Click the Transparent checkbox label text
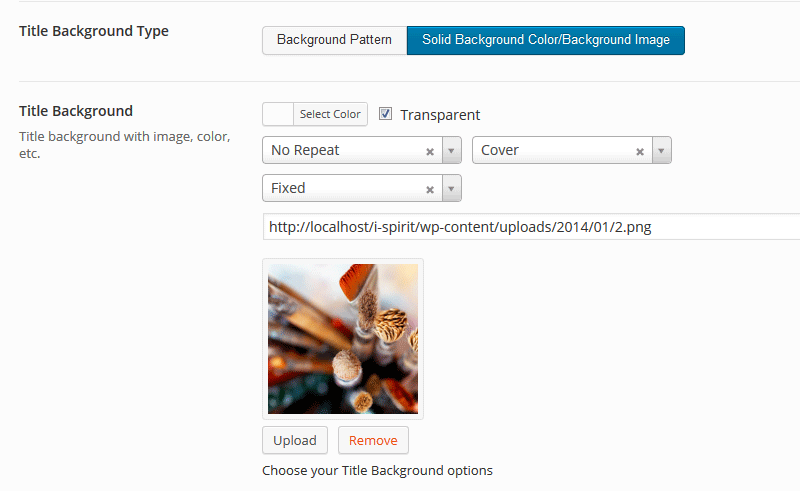The width and height of the screenshot is (800, 491). [x=440, y=115]
